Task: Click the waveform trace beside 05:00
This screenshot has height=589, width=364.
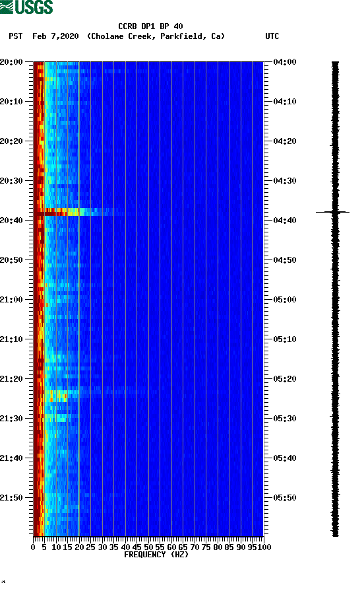Action: point(335,299)
